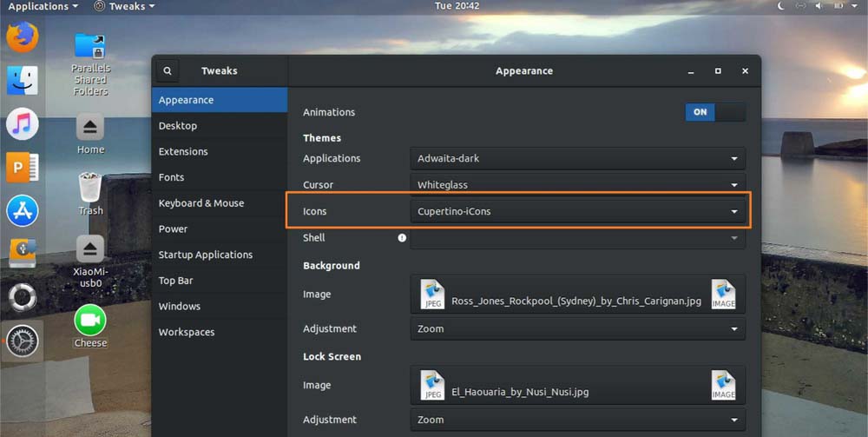Open the Cursor theme dropdown

(x=577, y=185)
